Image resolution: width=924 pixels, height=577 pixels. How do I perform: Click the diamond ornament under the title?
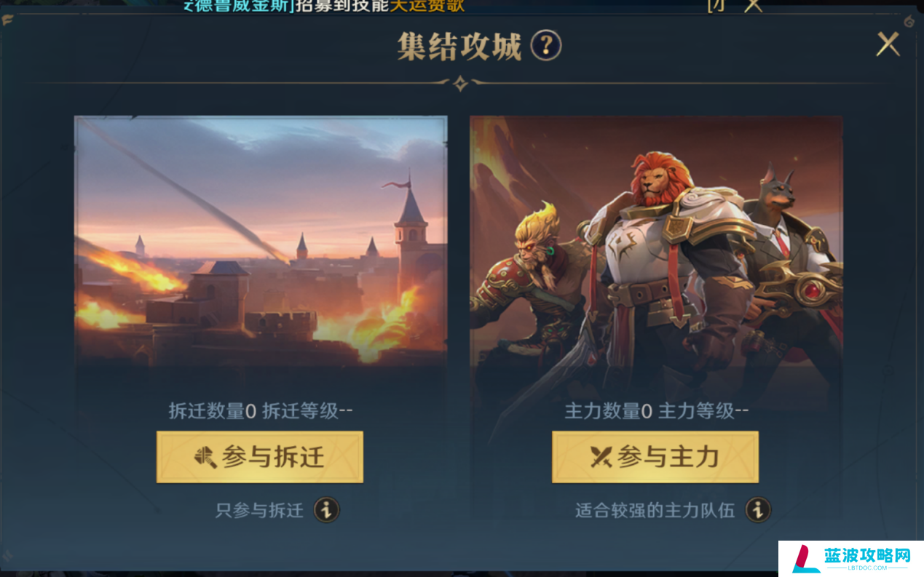460,84
